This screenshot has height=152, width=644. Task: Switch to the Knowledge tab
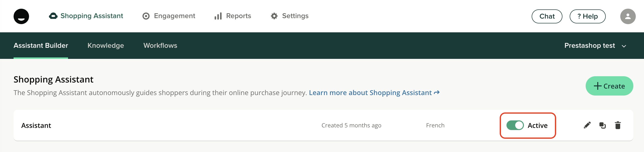coord(106,46)
